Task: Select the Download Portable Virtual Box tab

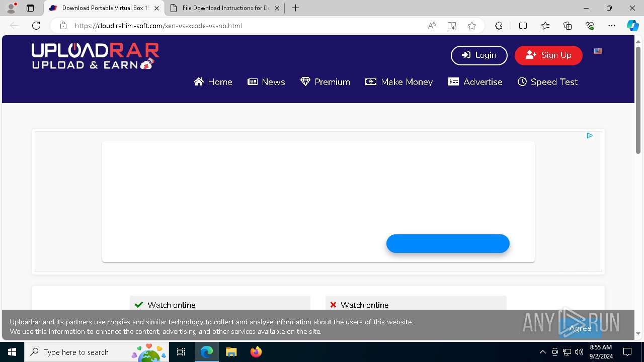Action: pos(105,8)
